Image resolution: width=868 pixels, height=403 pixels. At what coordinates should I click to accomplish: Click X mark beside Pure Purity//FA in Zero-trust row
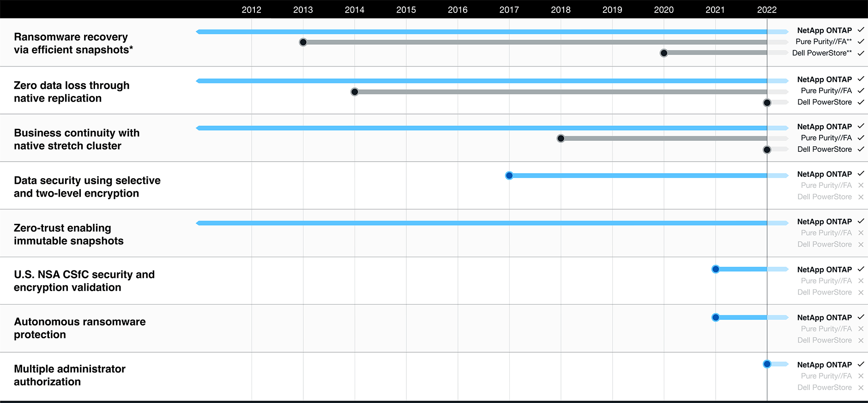(861, 233)
